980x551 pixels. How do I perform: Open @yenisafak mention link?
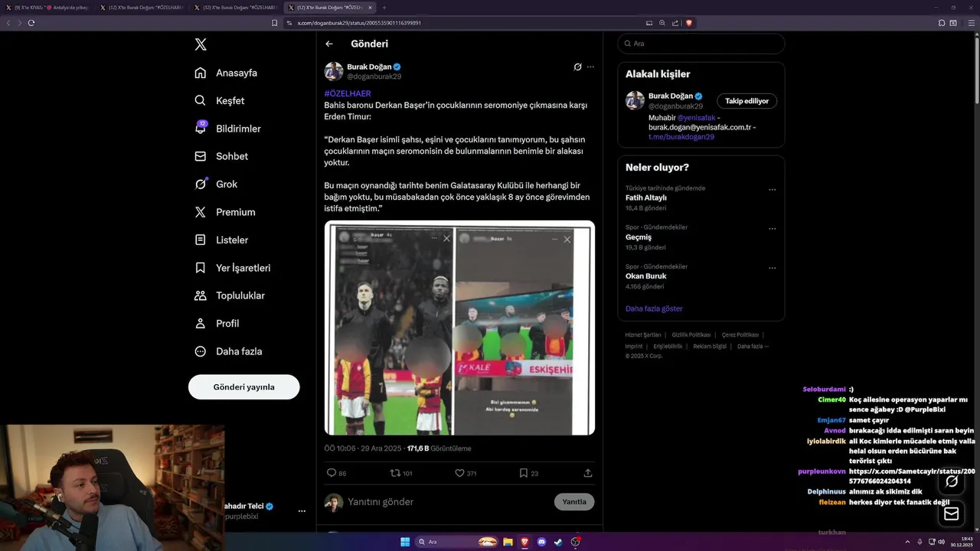[x=696, y=118]
